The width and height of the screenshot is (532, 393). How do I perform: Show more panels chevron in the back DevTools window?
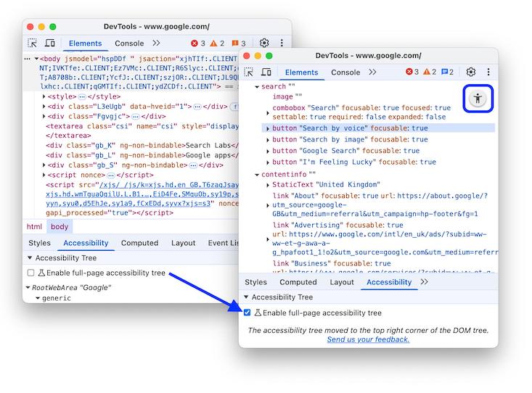pyautogui.click(x=156, y=43)
